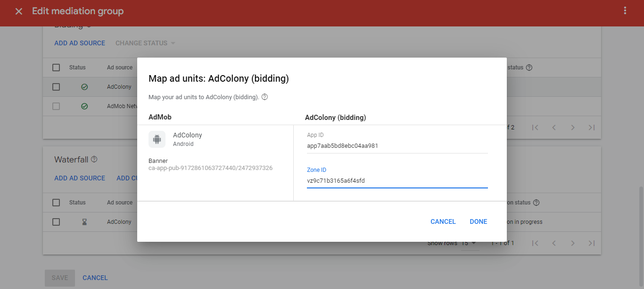Click the "AdColony (bidding)" column heading in dialog
Image resolution: width=644 pixels, height=289 pixels.
[336, 117]
